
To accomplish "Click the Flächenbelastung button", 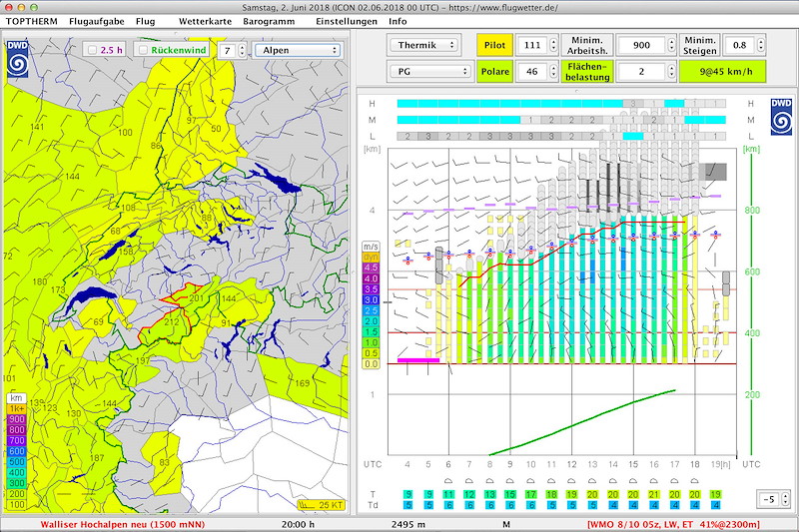I will coord(587,71).
